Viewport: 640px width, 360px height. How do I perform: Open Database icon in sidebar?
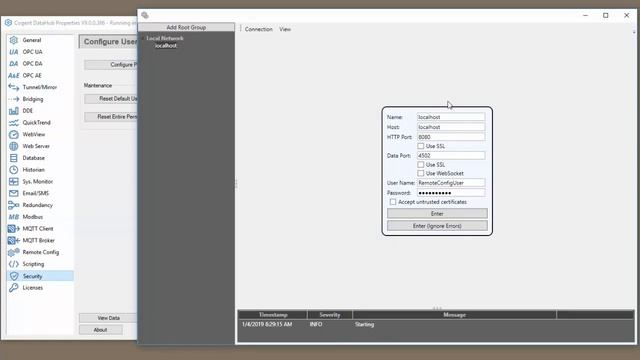click(x=13, y=158)
